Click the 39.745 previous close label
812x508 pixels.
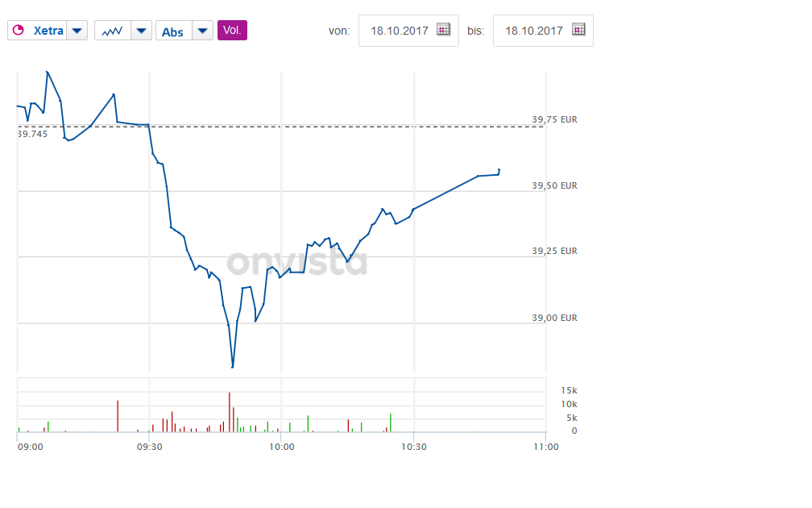coord(33,135)
